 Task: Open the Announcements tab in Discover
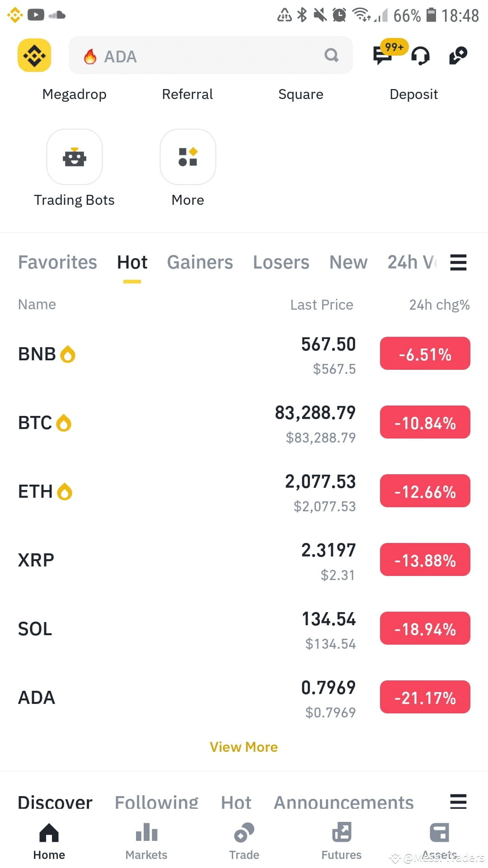(x=343, y=802)
